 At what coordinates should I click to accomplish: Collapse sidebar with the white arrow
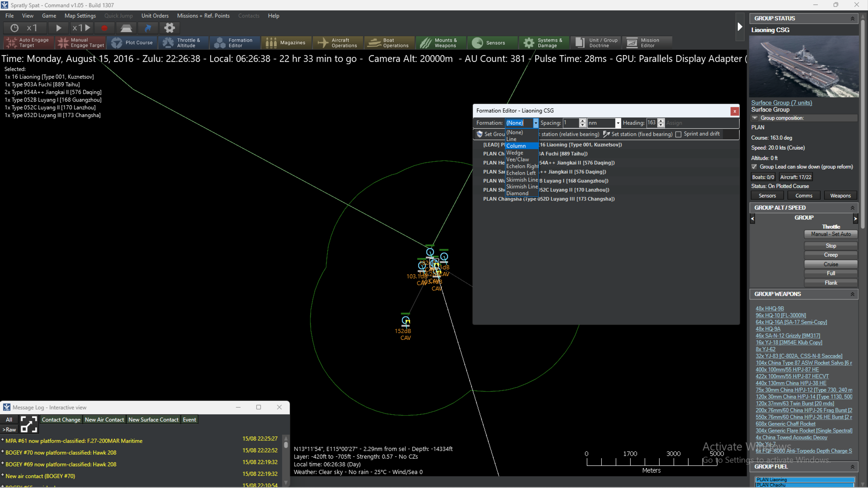click(x=740, y=27)
